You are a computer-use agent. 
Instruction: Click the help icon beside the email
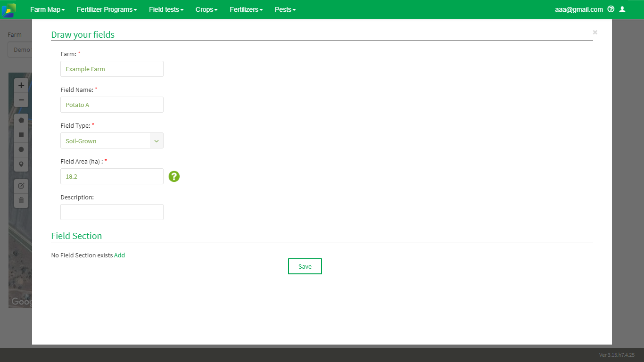pyautogui.click(x=611, y=9)
